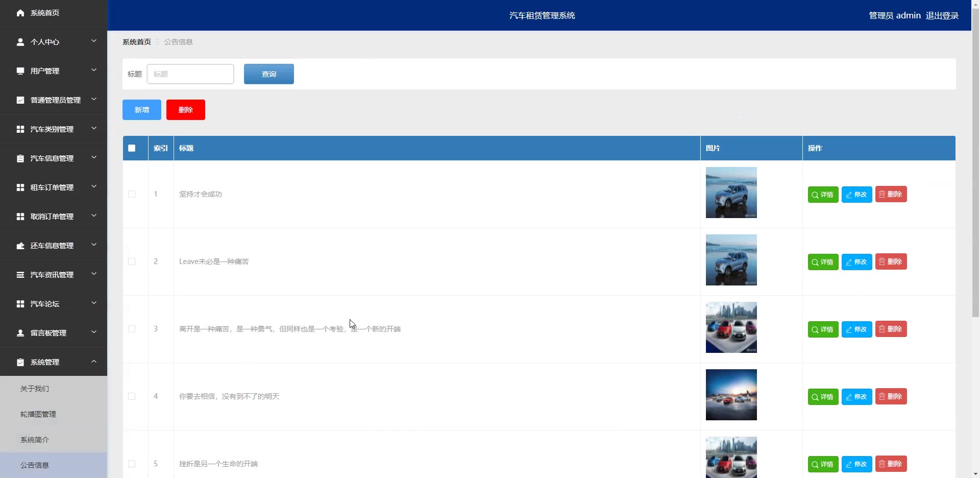
Task: Click the home icon beside 系统首页
Action: (20, 13)
